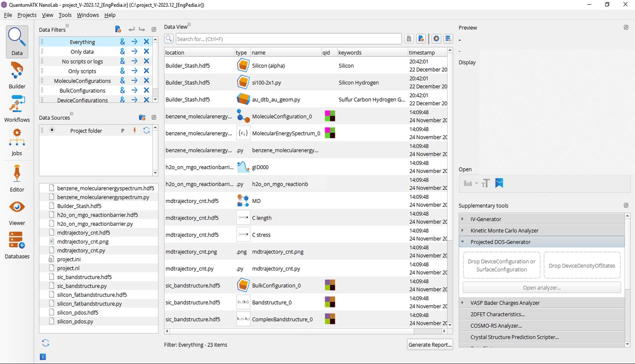Toggle checkbox for Builder_Stash.hdf5
Viewport: 635px width, 364px height.
point(52,206)
